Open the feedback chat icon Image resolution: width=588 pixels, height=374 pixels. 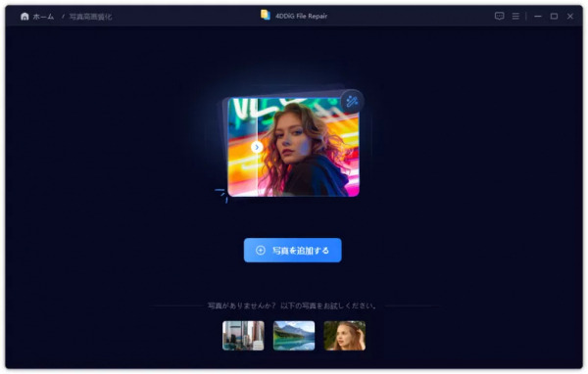tap(499, 16)
